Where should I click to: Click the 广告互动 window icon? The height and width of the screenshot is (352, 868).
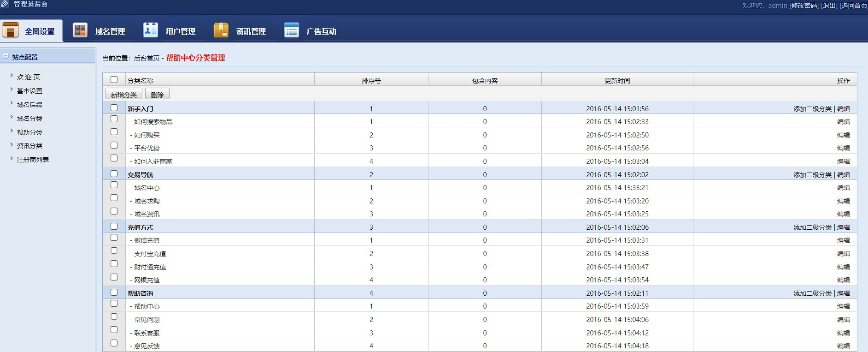291,30
